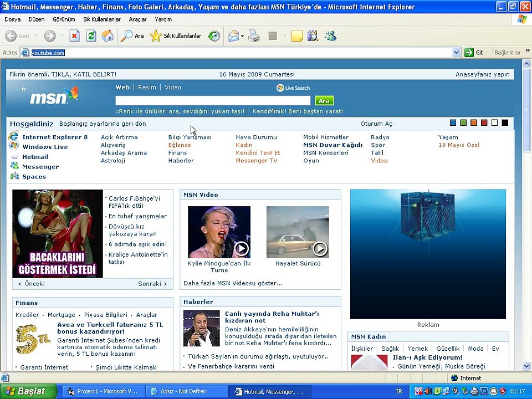Image resolution: width=532 pixels, height=399 pixels.
Task: Select the orange theme color swatch
Action: 474,123
